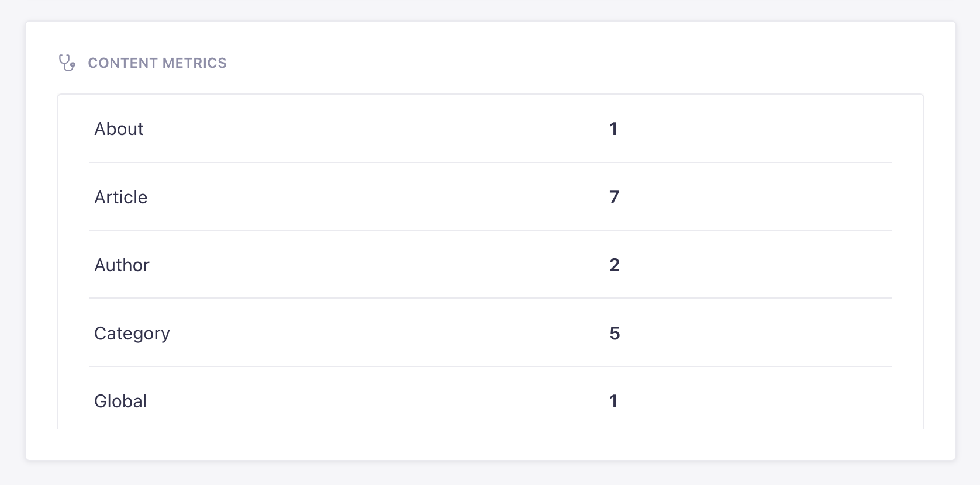Viewport: 980px width, 485px height.
Task: Click the Author row entry
Action: [122, 265]
